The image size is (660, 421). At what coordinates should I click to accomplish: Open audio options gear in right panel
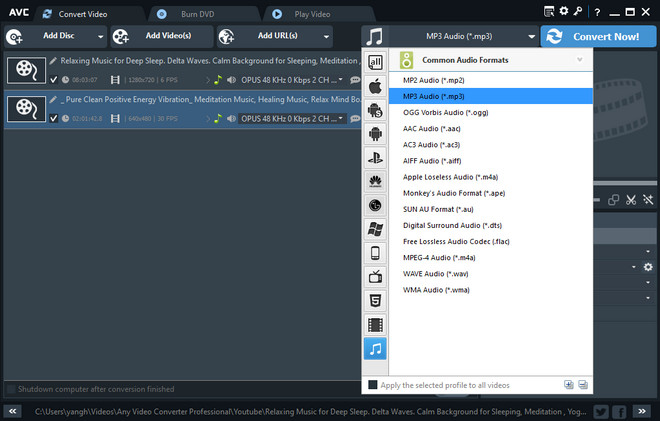[648, 267]
